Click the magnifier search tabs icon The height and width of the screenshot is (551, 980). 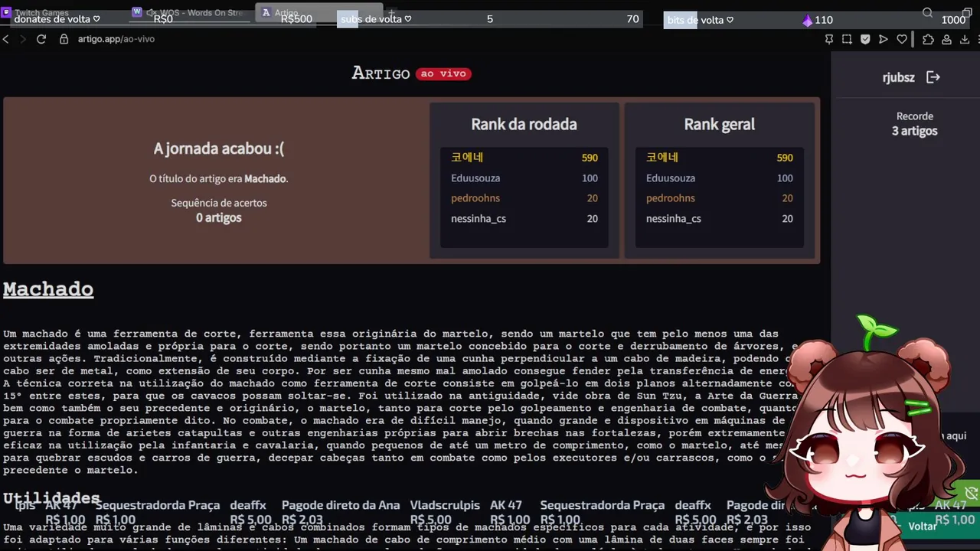(927, 12)
